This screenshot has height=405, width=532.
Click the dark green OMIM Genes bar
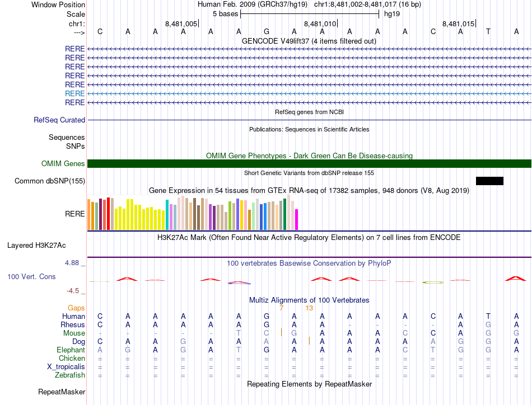click(x=309, y=164)
